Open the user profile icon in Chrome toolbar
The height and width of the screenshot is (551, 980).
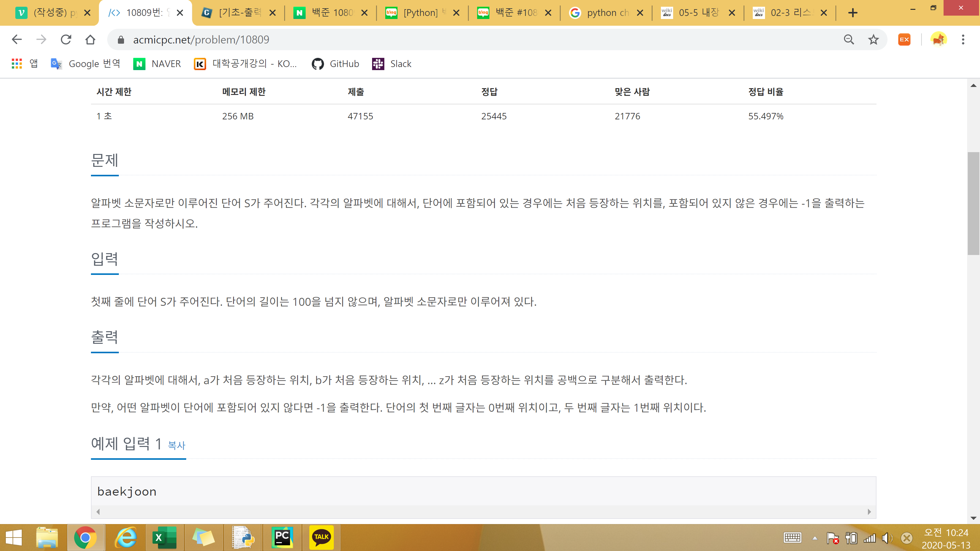pos(939,39)
